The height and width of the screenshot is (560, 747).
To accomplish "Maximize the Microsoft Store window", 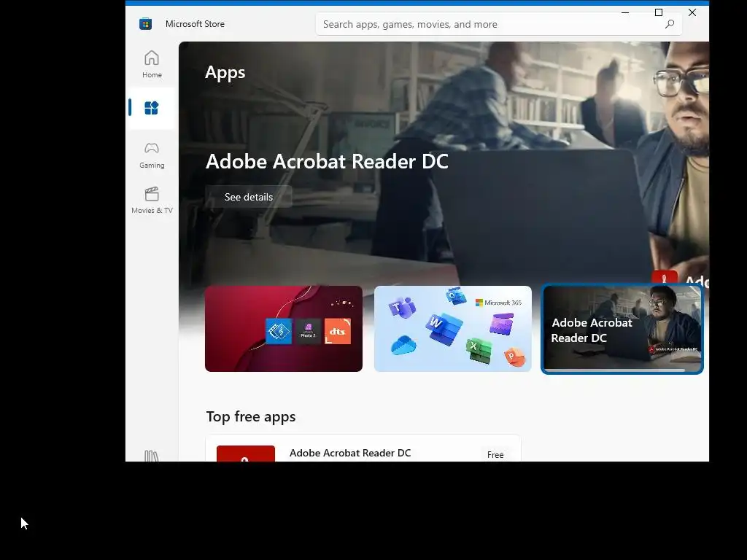I will click(x=659, y=13).
